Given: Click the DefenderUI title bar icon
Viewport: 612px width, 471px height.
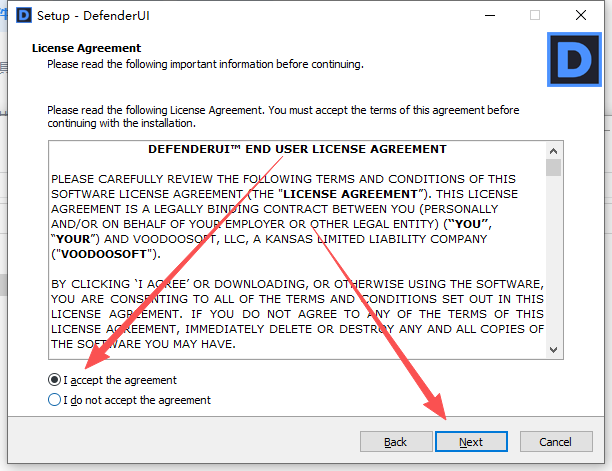Looking at the screenshot, I should (24, 16).
